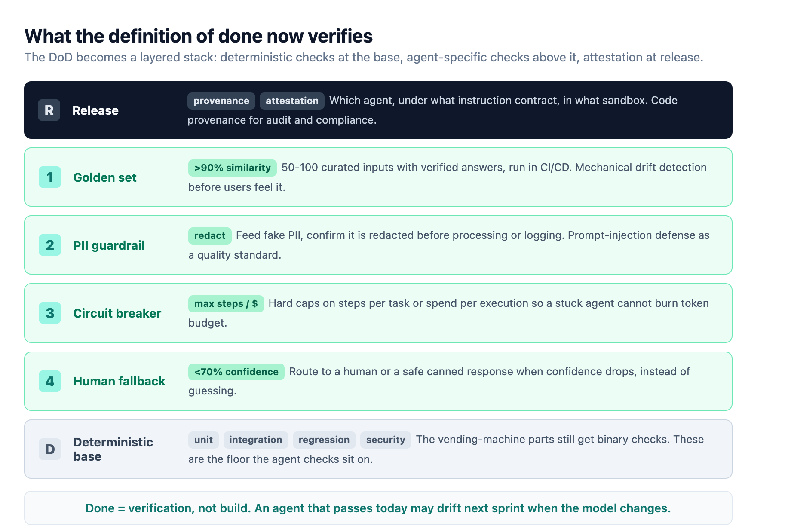Click the D badge for Deterministic base
791x532 pixels.
point(50,449)
